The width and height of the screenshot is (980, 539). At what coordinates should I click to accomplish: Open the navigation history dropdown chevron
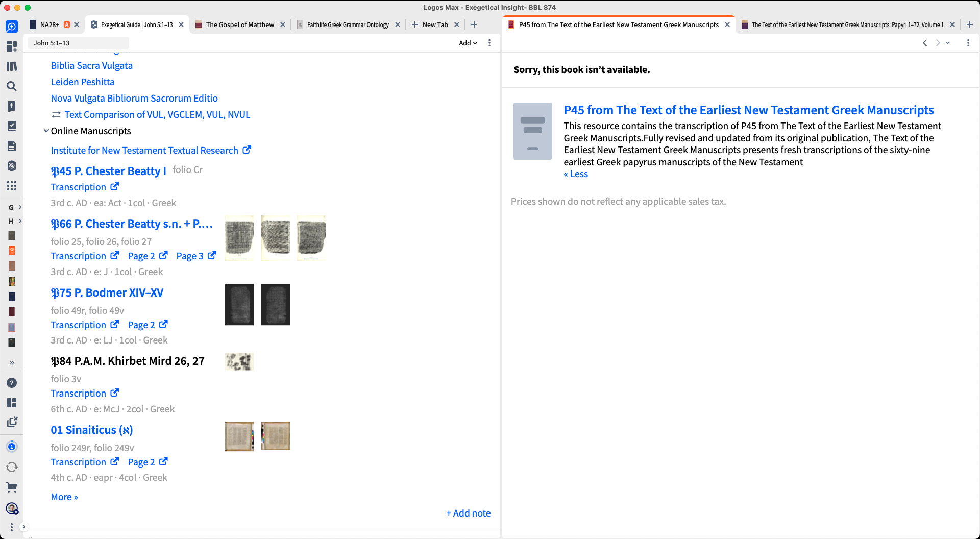coord(948,43)
